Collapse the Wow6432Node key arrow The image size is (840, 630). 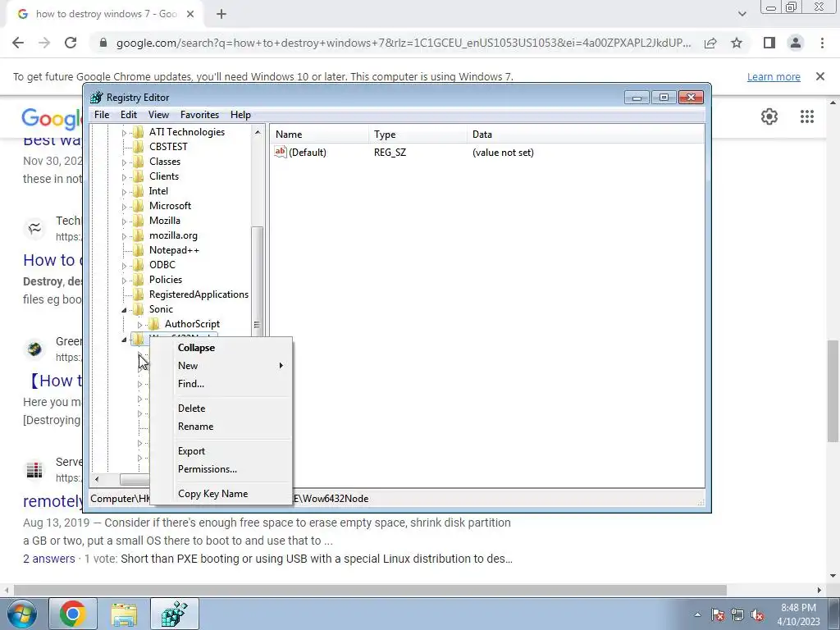(x=125, y=340)
